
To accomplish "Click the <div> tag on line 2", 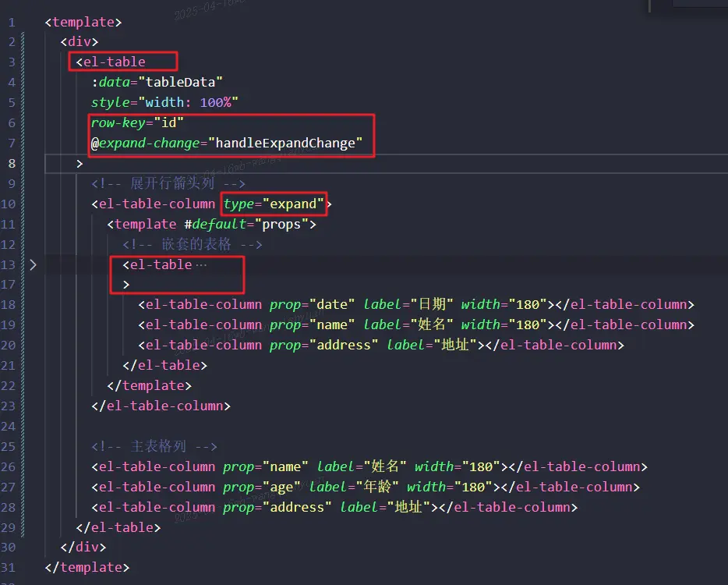I will tap(80, 42).
